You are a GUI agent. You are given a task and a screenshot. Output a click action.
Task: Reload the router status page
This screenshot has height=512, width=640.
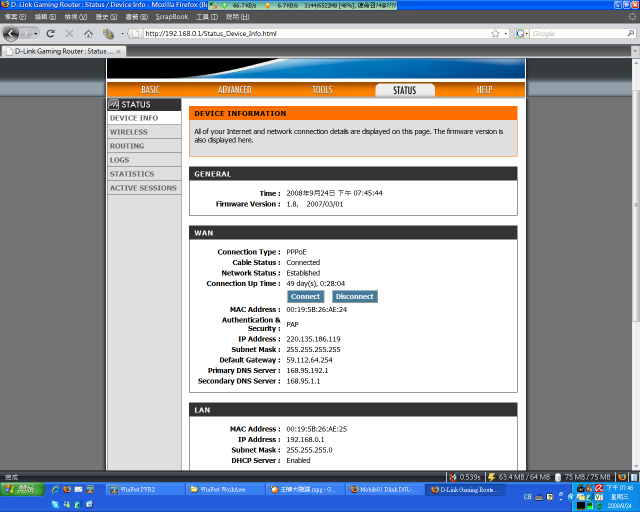[51, 33]
